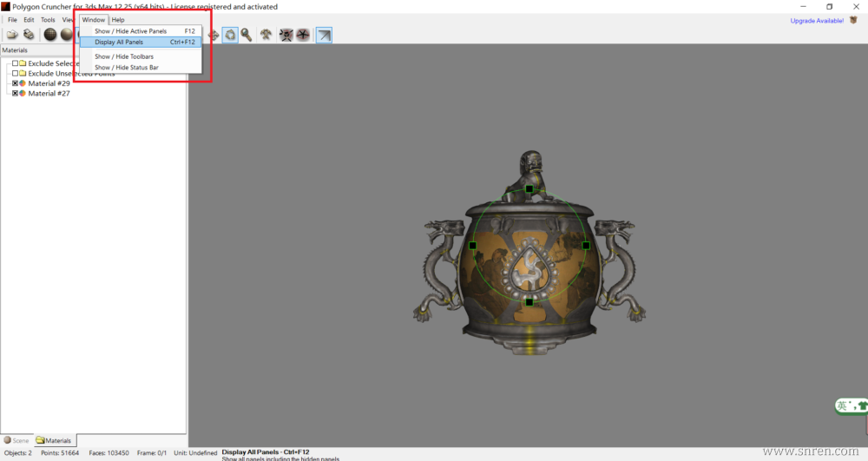Choose Show / Hide Active Panels
Viewport: 868px width, 461px height.
pos(141,31)
